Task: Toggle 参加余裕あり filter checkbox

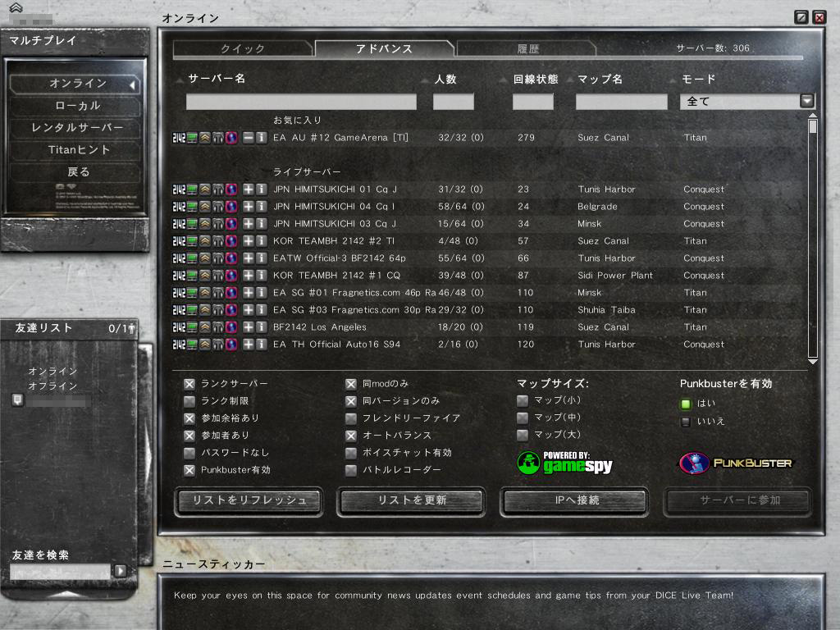Action: [x=189, y=418]
